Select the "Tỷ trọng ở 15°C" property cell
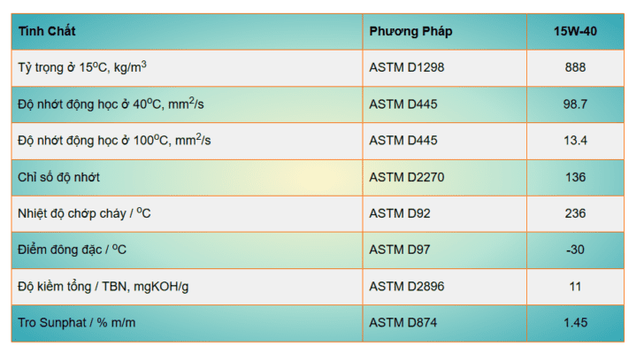 82,67
